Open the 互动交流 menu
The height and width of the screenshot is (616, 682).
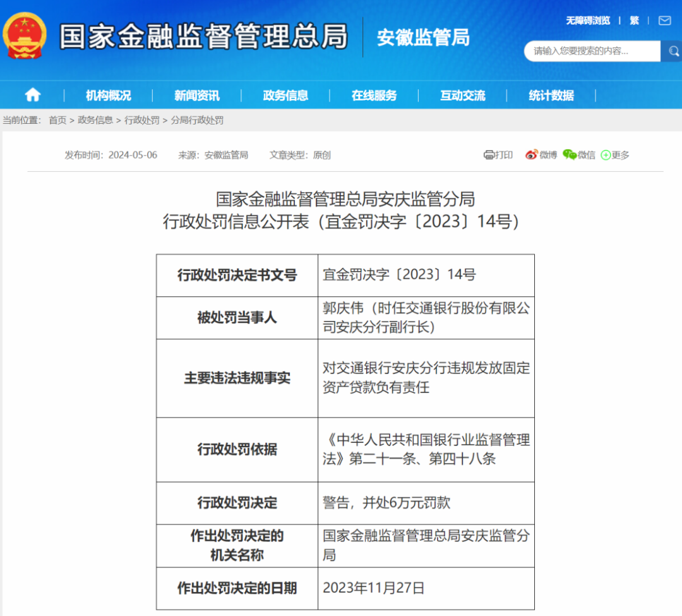coord(462,95)
